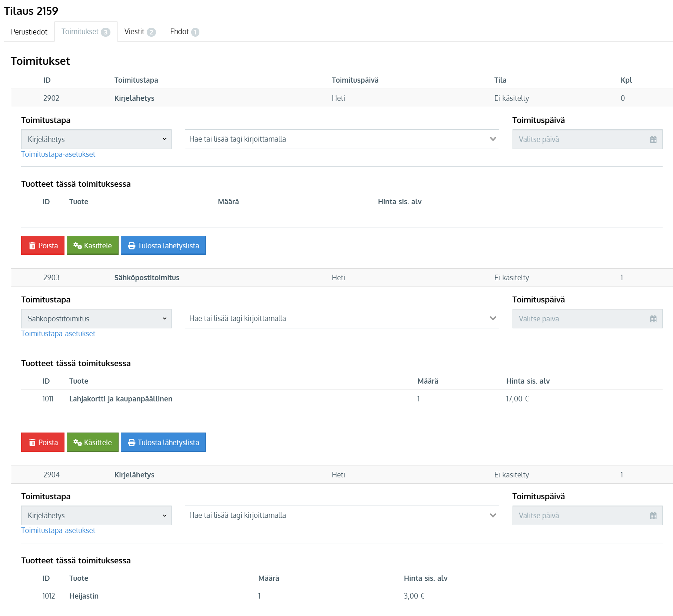
Task: Open the calendar icon for delivery 2903
Action: (x=653, y=319)
